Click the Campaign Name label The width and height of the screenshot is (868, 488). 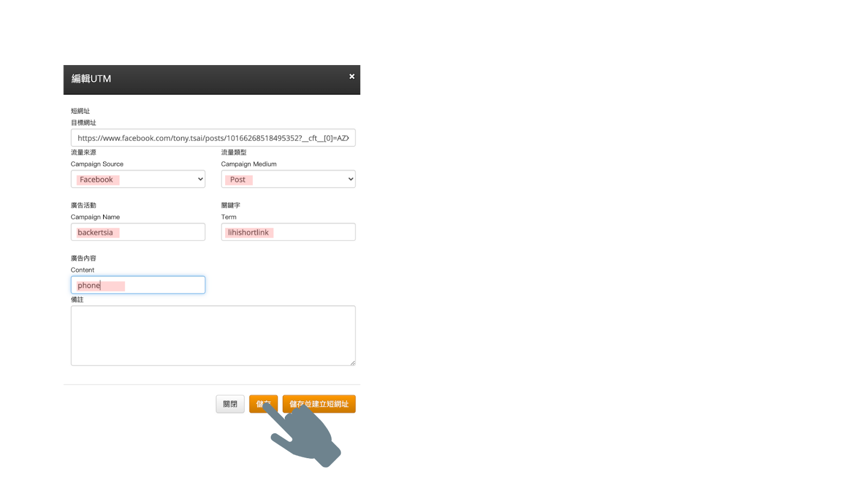pos(95,217)
